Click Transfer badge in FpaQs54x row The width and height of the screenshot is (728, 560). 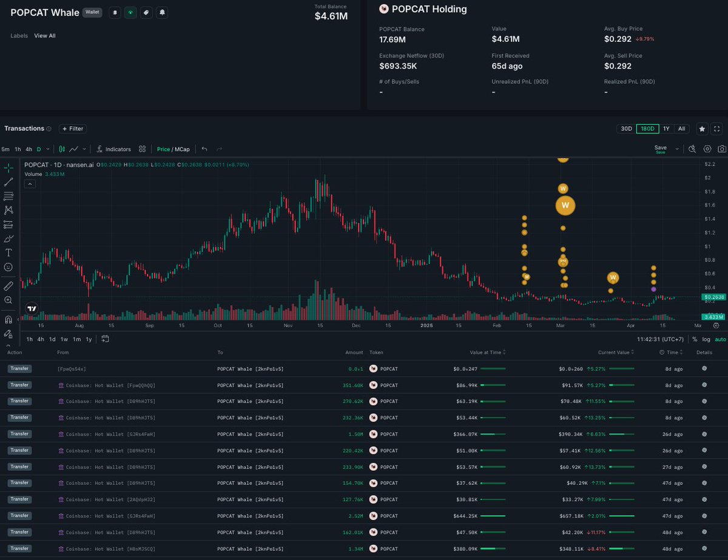(x=19, y=368)
